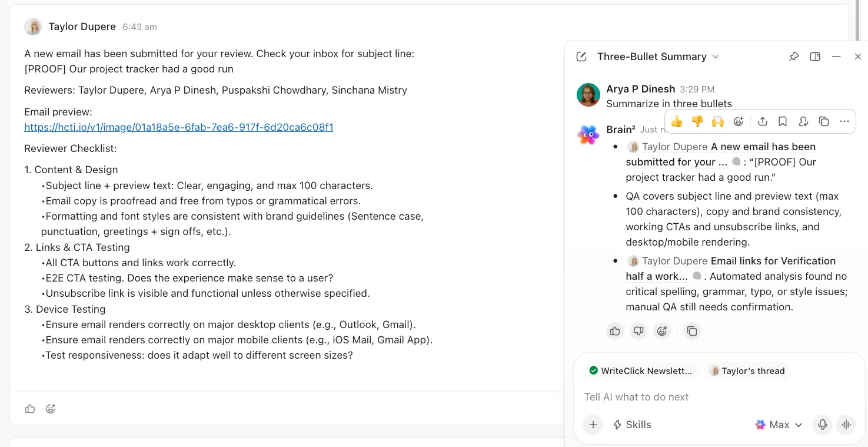Start dictation with the microphone button
Image resolution: width=868 pixels, height=447 pixels.
[x=823, y=425]
